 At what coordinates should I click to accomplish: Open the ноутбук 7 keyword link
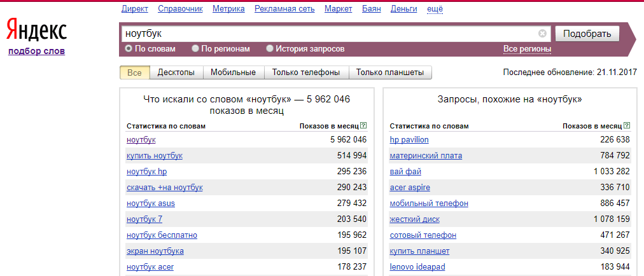click(144, 219)
